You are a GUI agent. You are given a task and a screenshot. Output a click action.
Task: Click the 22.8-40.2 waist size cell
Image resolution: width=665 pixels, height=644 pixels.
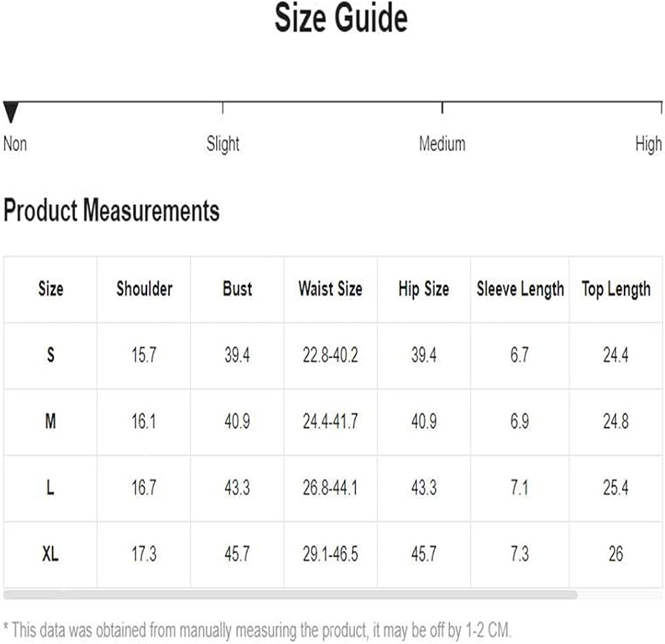pos(331,356)
